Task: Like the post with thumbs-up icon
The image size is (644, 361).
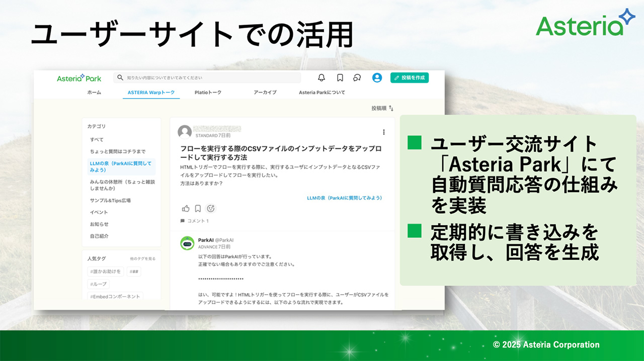Action: (186, 208)
